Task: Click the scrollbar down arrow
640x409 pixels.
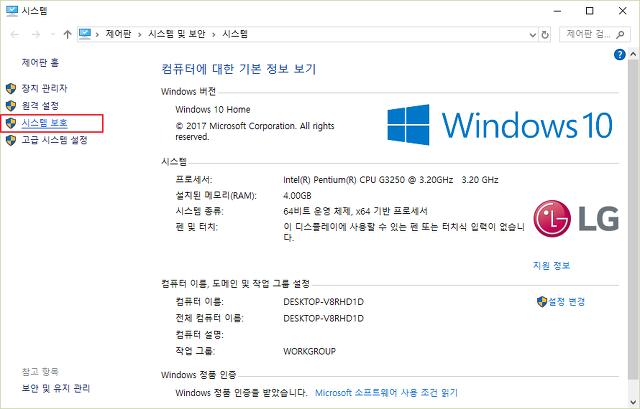Action: [x=633, y=402]
